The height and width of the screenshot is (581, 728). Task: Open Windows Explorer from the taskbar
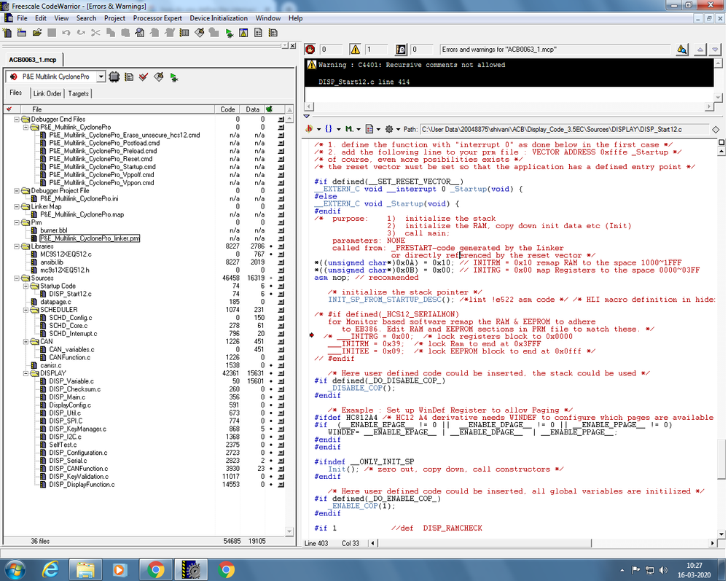[x=85, y=569]
